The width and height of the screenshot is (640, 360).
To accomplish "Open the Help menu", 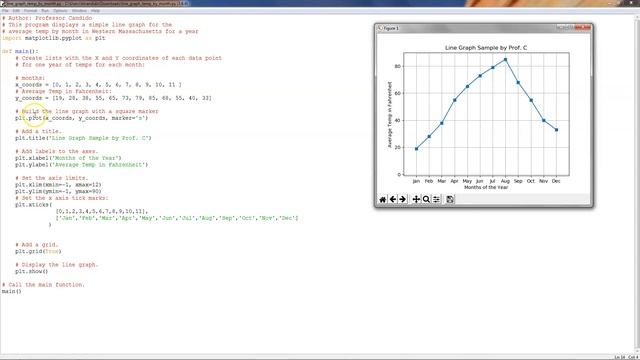I will click(95, 11).
